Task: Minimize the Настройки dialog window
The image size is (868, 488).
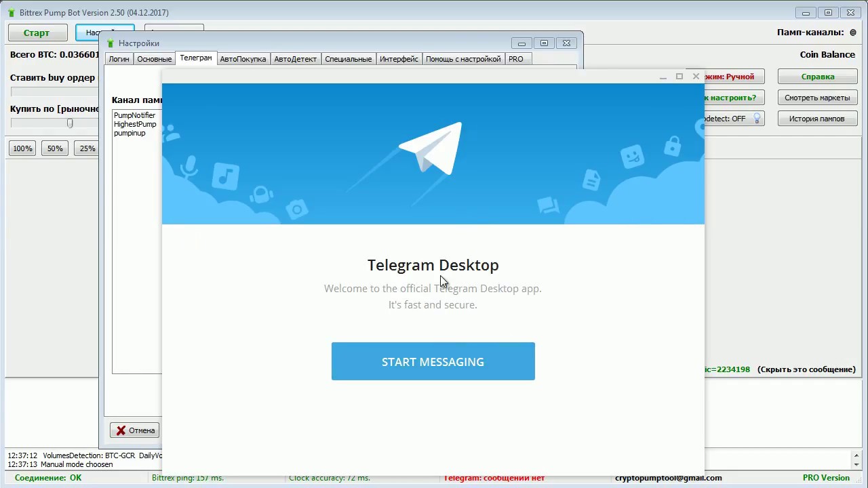Action: [521, 43]
